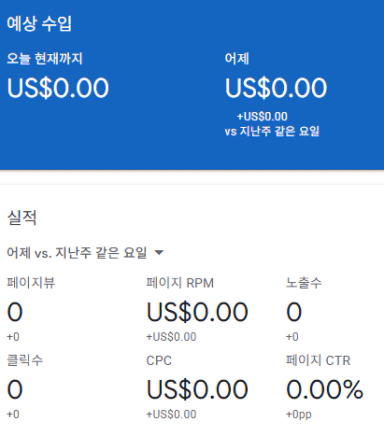Click the 페이지 CTR metric label
The width and height of the screenshot is (384, 436).
318,360
